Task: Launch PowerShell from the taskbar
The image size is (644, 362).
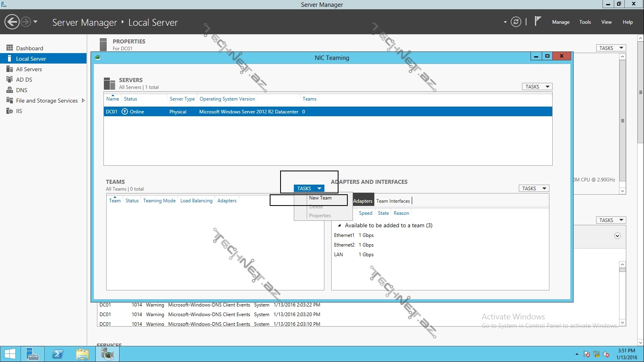Action: click(x=58, y=354)
